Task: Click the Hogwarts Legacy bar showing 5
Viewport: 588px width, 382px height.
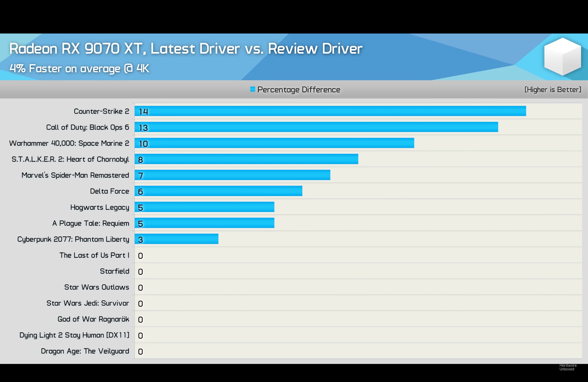Action: tap(204, 207)
